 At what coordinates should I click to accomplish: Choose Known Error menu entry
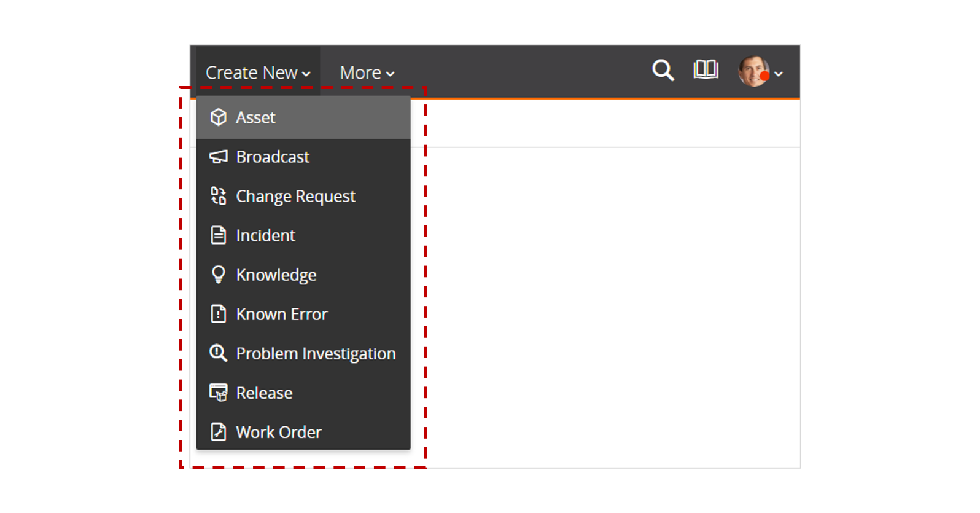point(303,314)
